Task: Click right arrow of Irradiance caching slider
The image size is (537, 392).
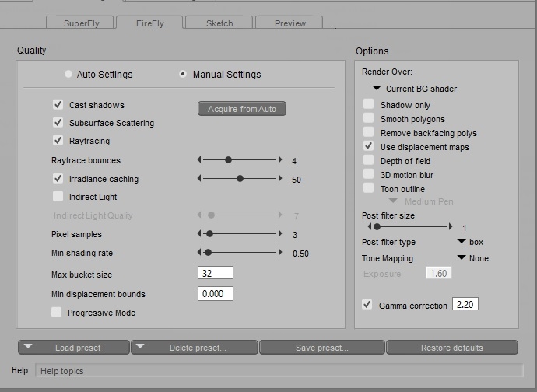Action: (x=279, y=178)
